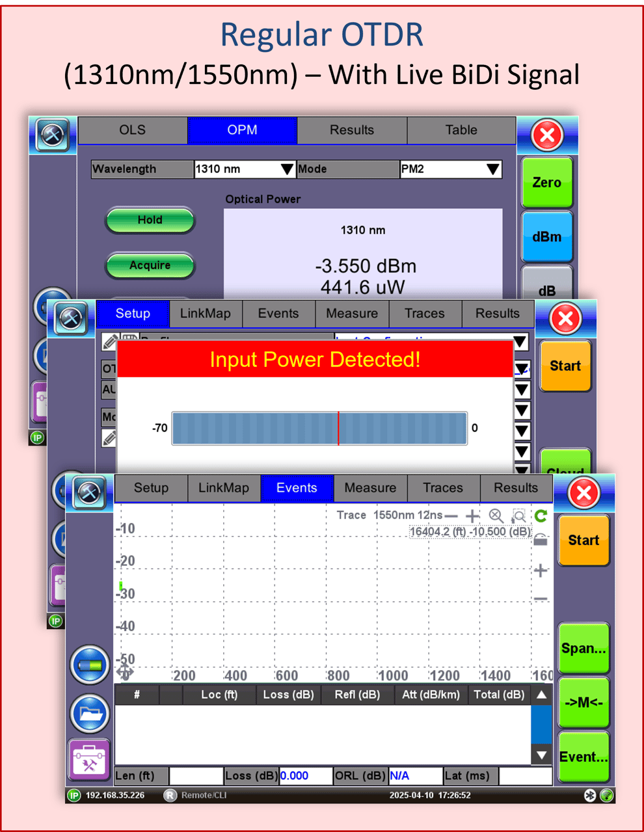Open the Wavelength 1310 nm dropdown
The height and width of the screenshot is (832, 644).
(x=244, y=168)
